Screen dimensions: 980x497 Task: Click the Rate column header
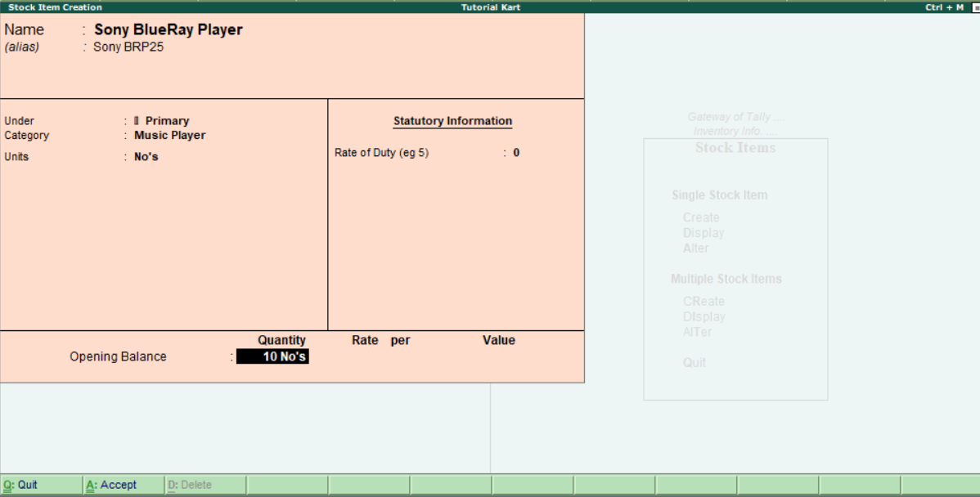(x=365, y=340)
